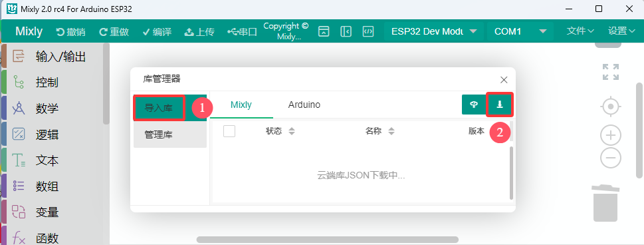Click the workspace vertical scrollbar
The height and width of the screenshot is (245, 644).
(639, 131)
